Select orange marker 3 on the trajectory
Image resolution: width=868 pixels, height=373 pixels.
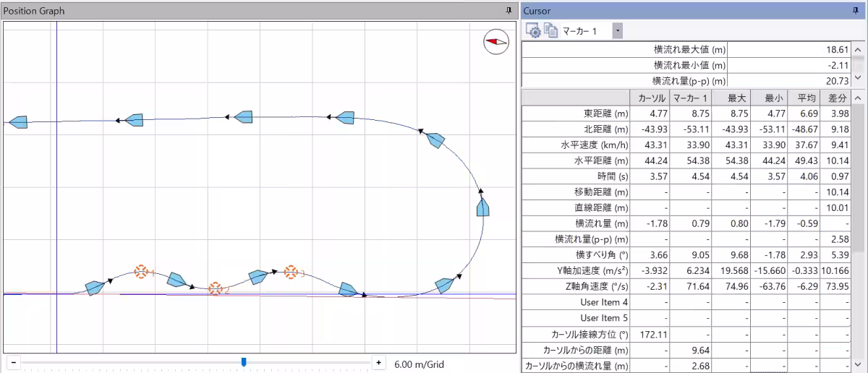(291, 272)
